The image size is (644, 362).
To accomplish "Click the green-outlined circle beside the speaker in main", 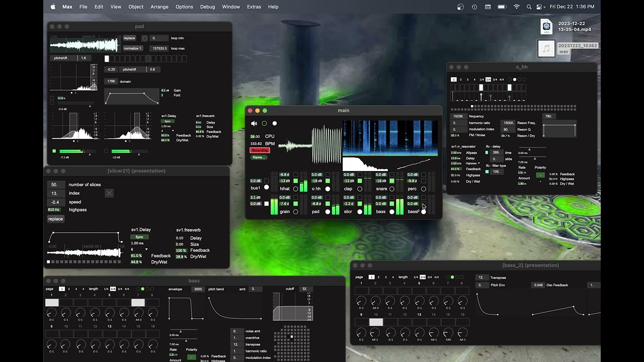I will (x=264, y=123).
